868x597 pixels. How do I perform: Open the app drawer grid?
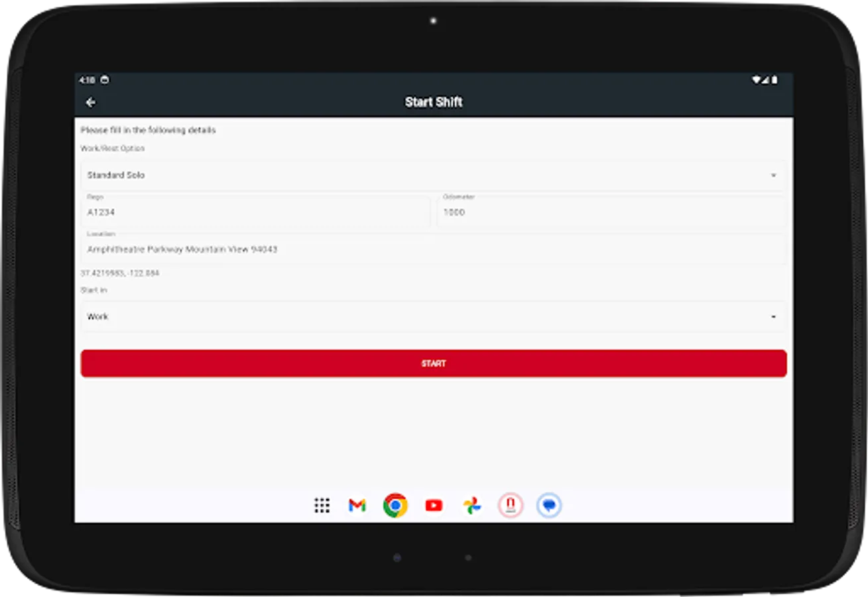coord(322,505)
